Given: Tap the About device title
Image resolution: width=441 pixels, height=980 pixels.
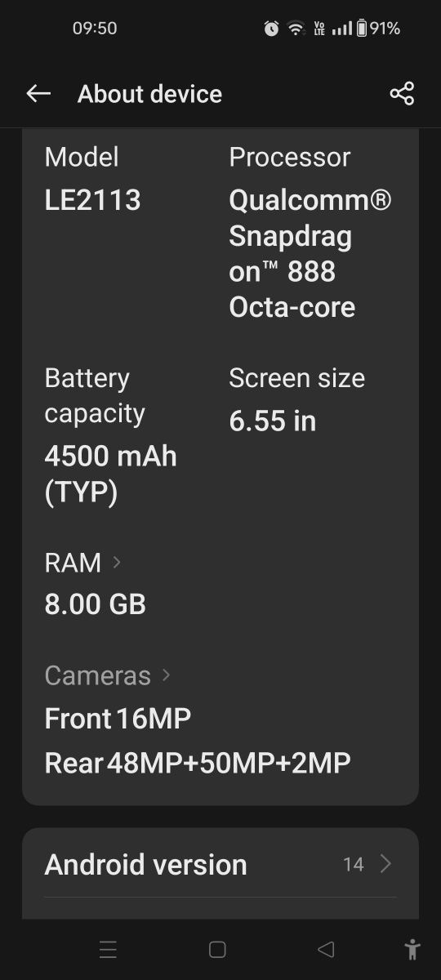Looking at the screenshot, I should 149,94.
